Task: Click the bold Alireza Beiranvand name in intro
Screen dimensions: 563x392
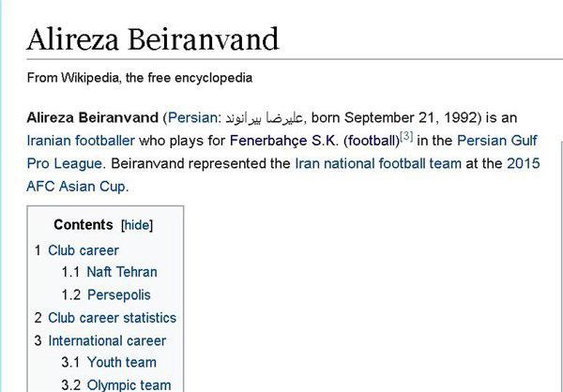Action: point(92,118)
